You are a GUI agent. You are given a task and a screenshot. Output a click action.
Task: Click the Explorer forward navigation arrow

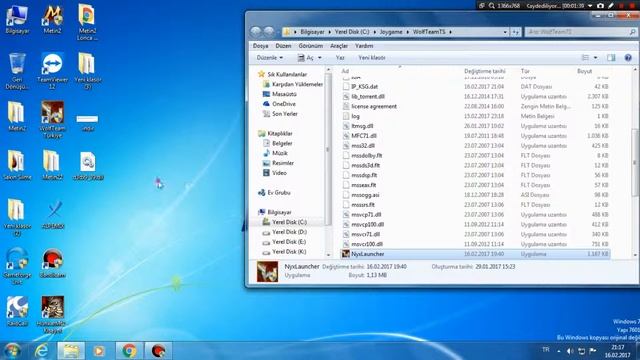(269, 31)
